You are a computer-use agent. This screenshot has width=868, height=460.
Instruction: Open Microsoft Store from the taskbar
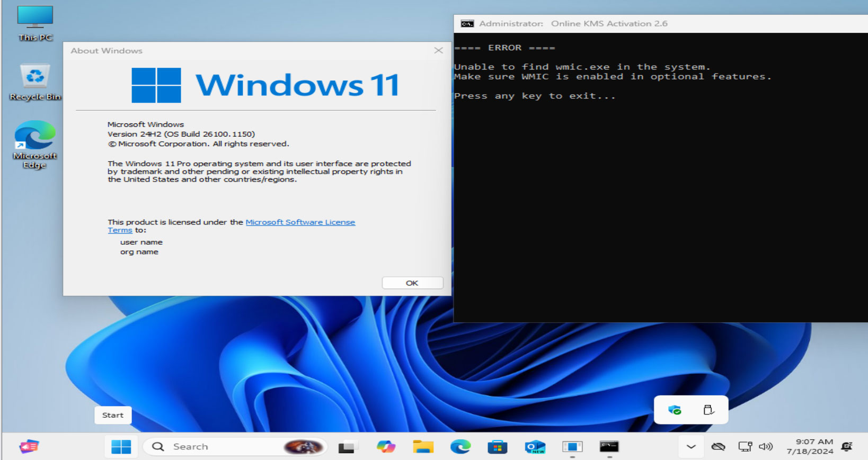[x=498, y=447]
